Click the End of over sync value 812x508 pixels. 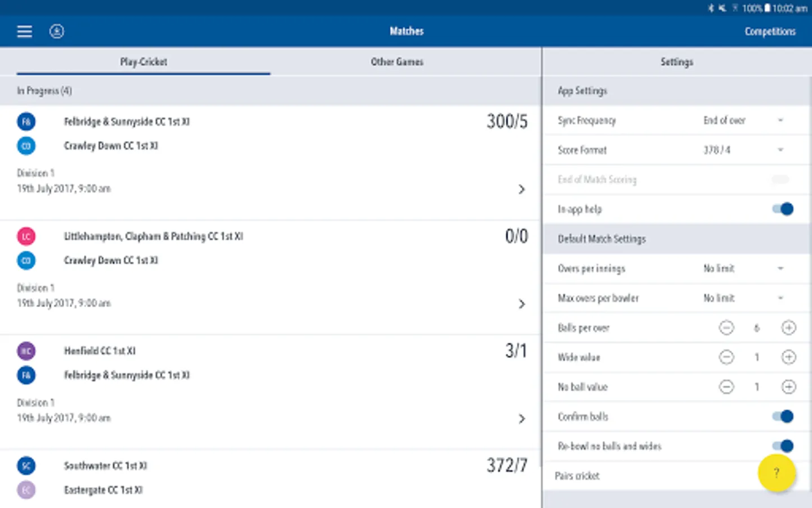[725, 120]
